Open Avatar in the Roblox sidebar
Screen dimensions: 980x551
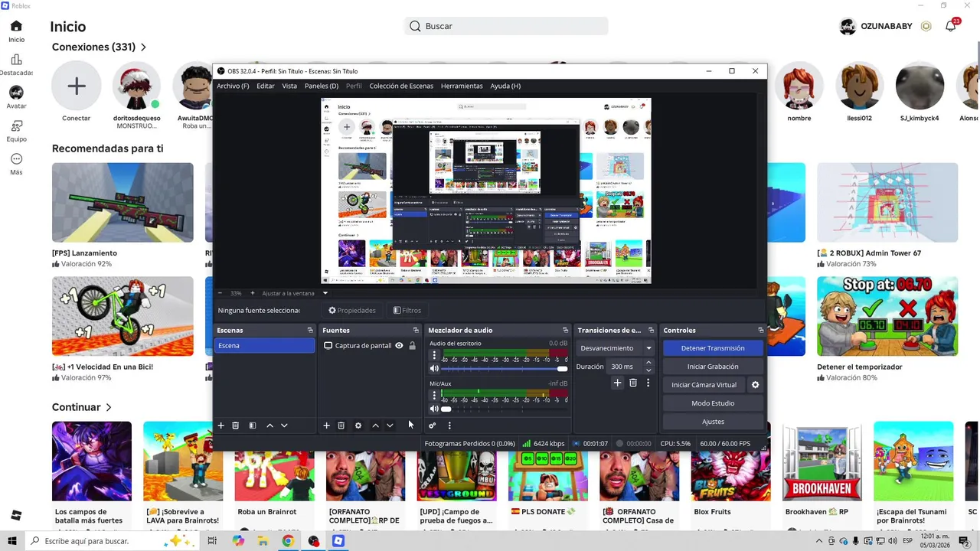tap(16, 98)
